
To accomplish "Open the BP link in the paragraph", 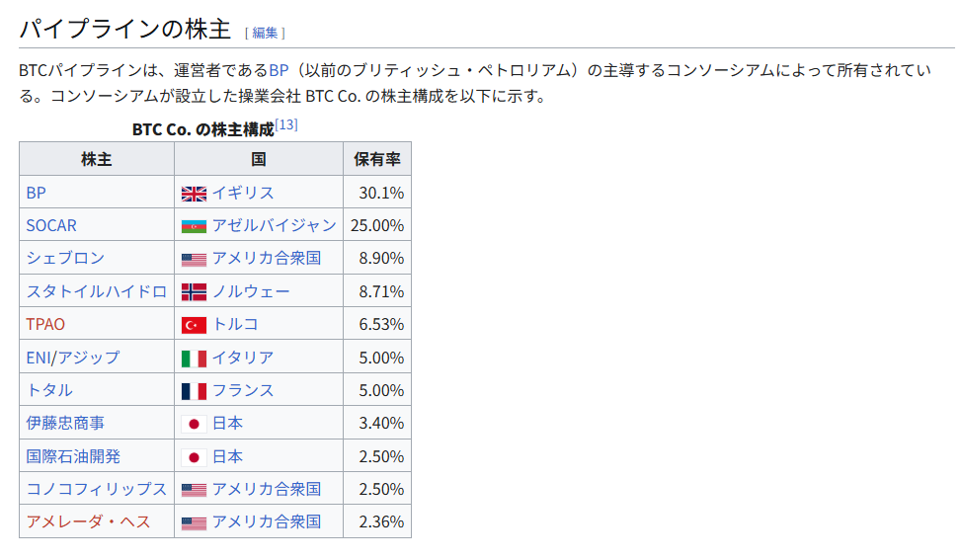I will [x=279, y=71].
